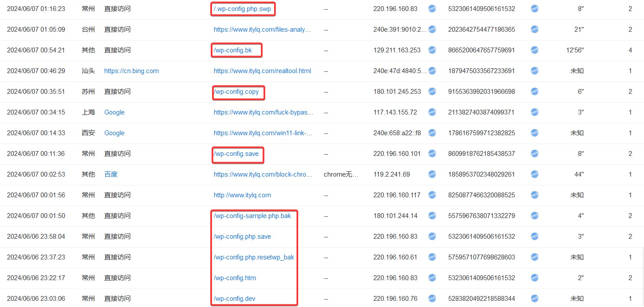Click the 百度 source link
644x307 pixels.
111,174
